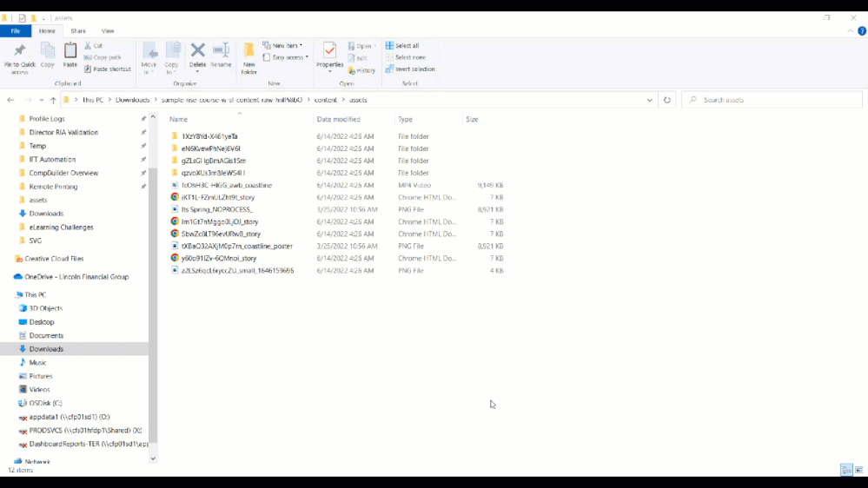868x488 pixels.
Task: Click the Cut command
Action: pyautogui.click(x=94, y=45)
